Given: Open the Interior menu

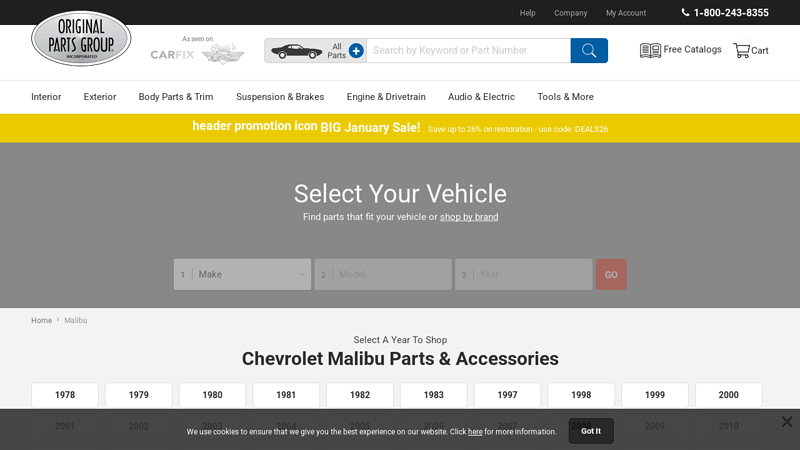Looking at the screenshot, I should pyautogui.click(x=46, y=97).
